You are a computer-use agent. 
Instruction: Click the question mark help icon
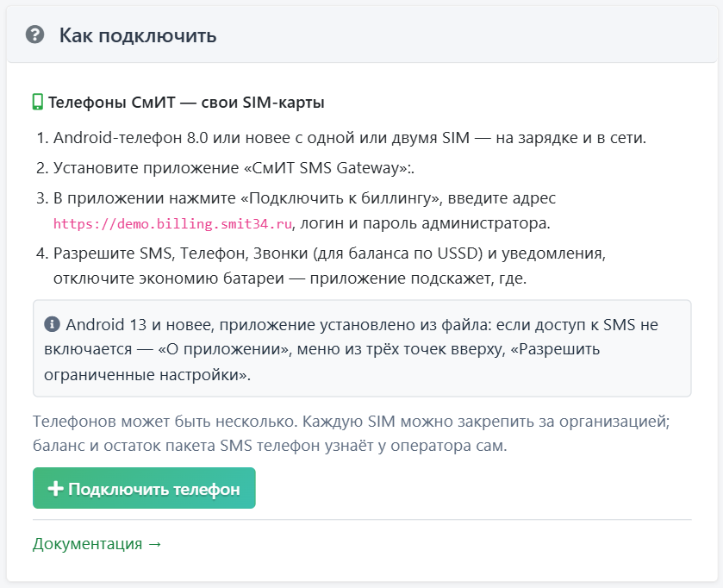[34, 34]
